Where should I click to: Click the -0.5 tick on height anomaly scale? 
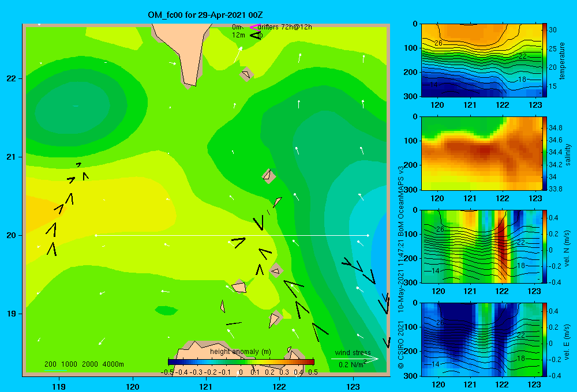[167, 372]
